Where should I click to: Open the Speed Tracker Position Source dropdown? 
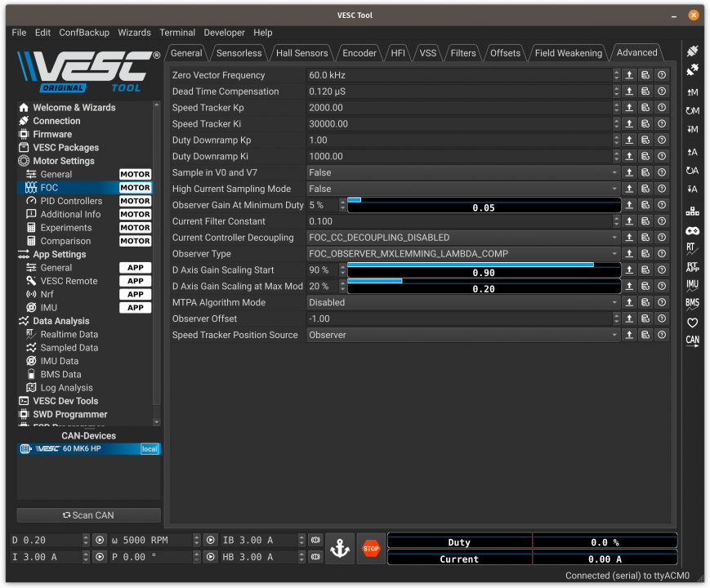click(x=463, y=335)
